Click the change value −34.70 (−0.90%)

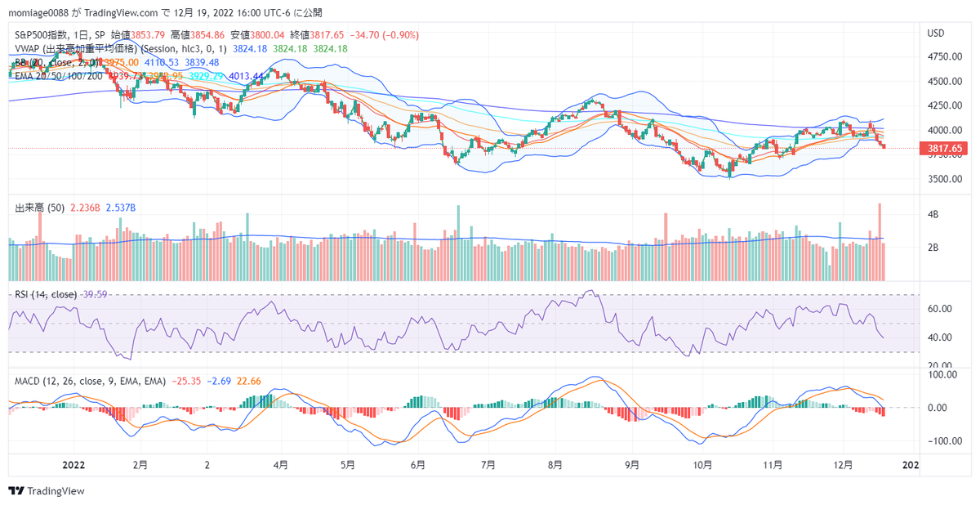(x=384, y=35)
